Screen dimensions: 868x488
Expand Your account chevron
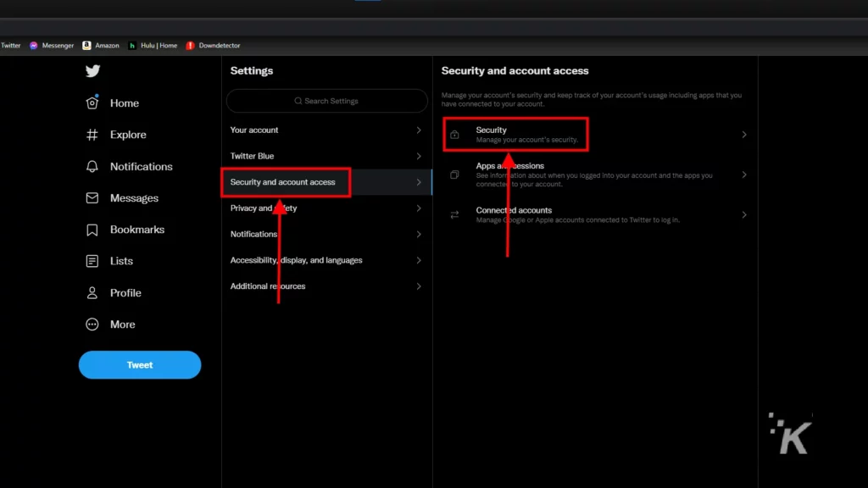pyautogui.click(x=419, y=130)
